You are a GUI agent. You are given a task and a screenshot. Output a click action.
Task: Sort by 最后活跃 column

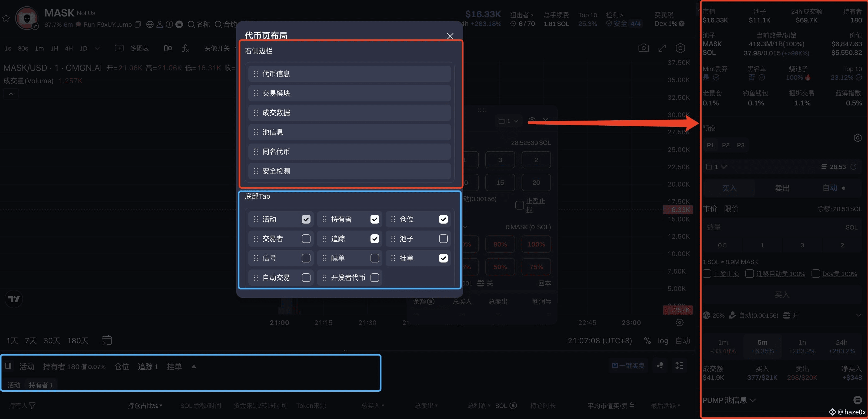point(665,405)
